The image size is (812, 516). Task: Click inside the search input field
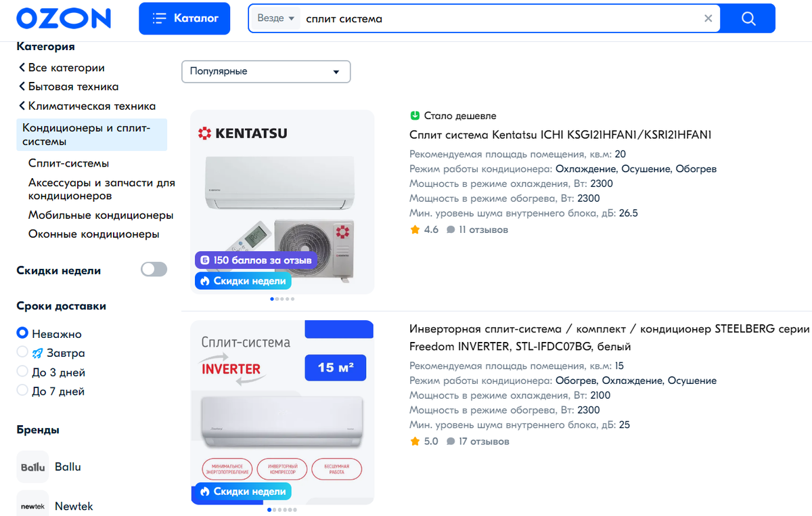(x=474, y=18)
